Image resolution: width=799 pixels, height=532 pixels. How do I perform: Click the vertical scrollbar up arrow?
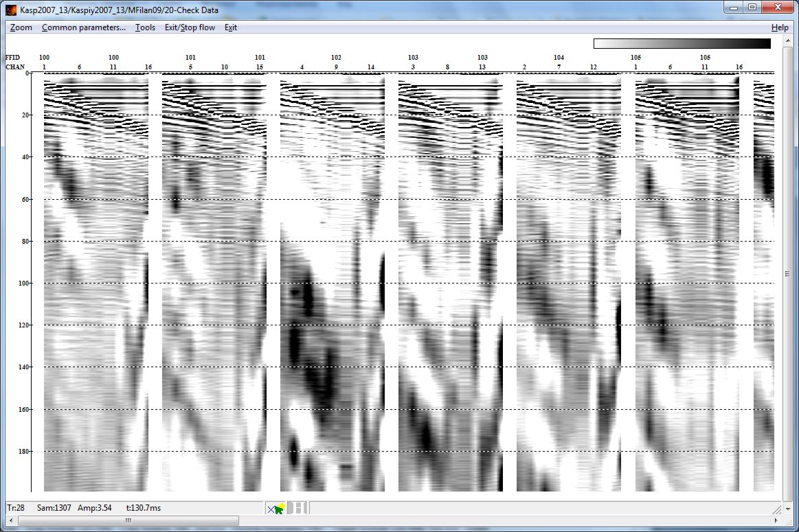pos(788,41)
